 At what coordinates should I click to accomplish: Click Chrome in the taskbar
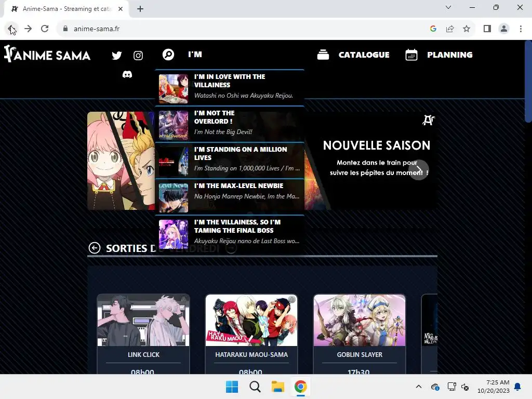click(301, 387)
